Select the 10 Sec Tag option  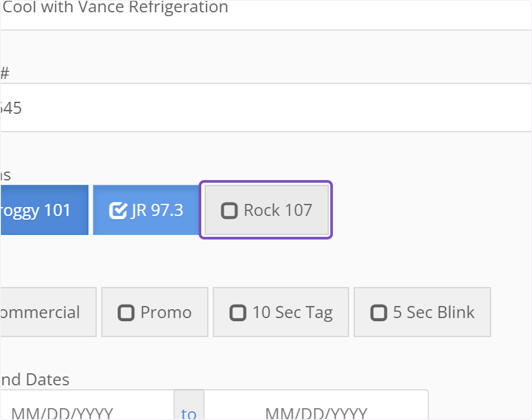click(x=281, y=312)
